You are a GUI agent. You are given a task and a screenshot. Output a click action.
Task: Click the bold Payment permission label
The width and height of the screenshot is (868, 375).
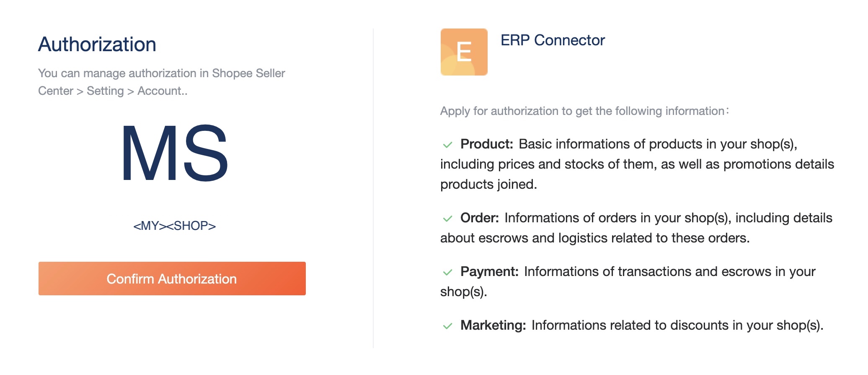(x=489, y=271)
